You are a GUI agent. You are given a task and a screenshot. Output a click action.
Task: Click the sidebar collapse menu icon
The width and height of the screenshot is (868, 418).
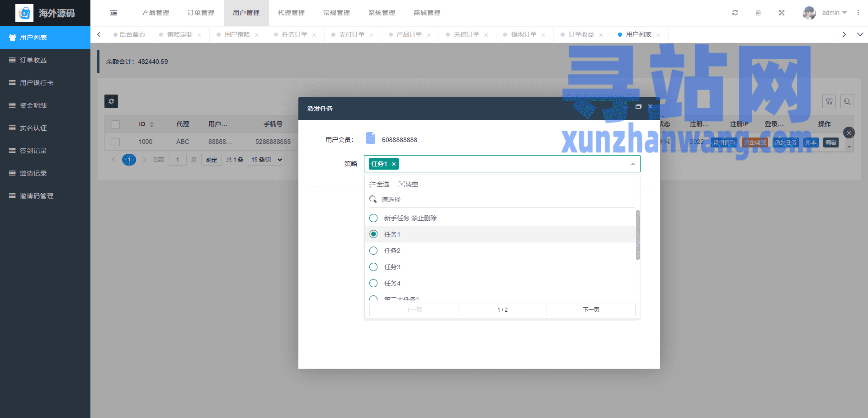[x=113, y=13]
